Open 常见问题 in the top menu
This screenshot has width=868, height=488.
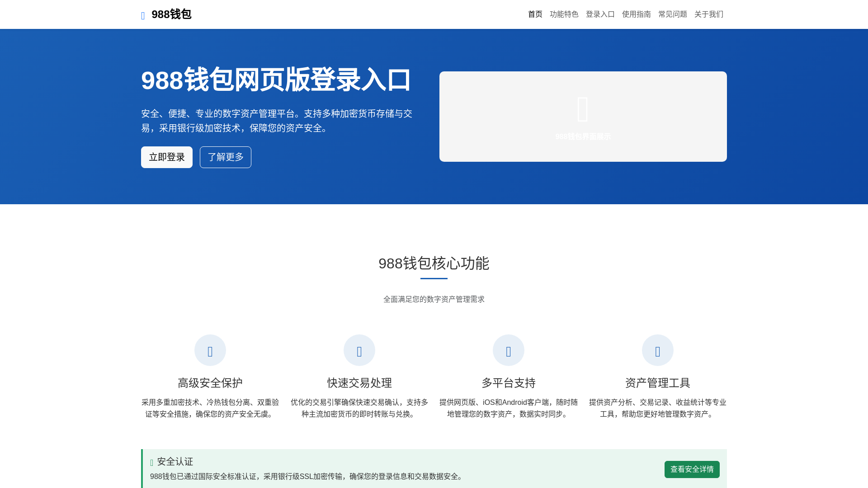673,14
